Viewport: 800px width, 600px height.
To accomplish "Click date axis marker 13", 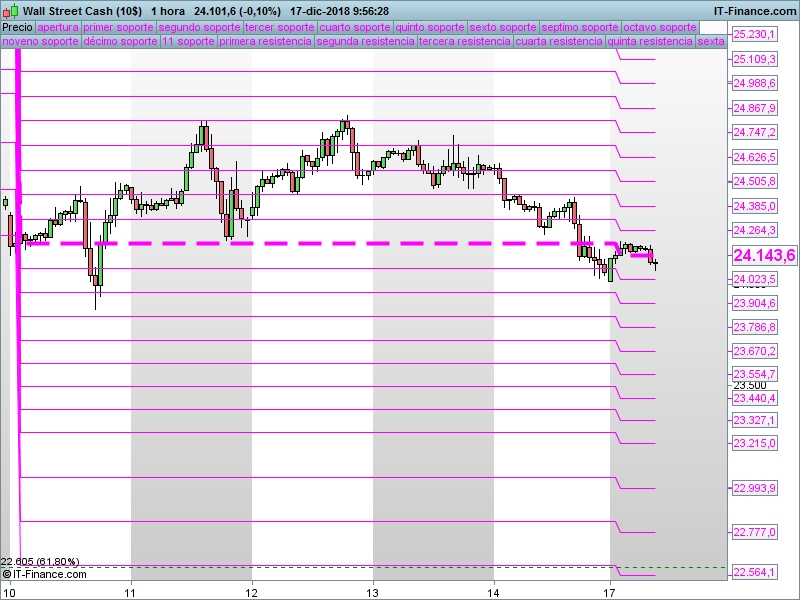I will tap(373, 593).
